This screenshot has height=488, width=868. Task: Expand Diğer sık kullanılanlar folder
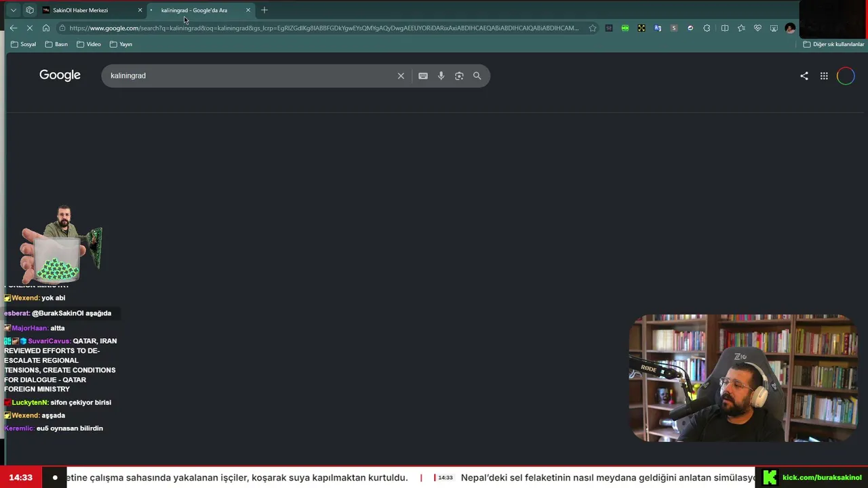(x=833, y=44)
